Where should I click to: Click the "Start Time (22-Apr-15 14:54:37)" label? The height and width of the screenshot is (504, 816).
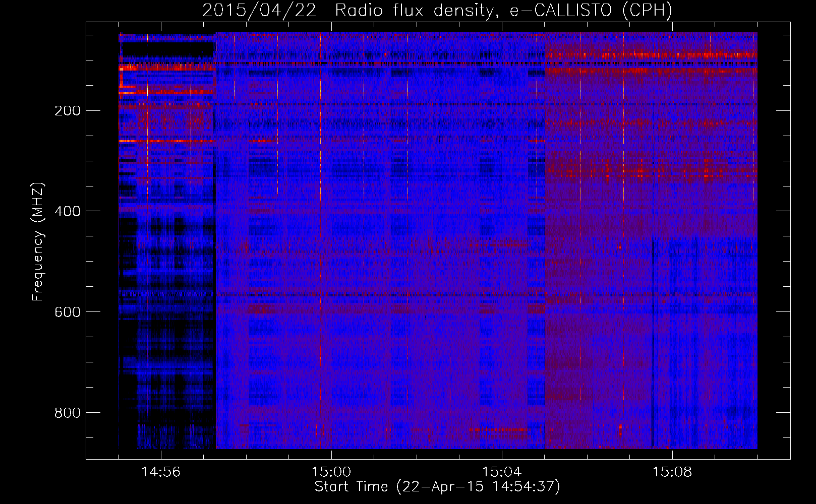tap(437, 487)
